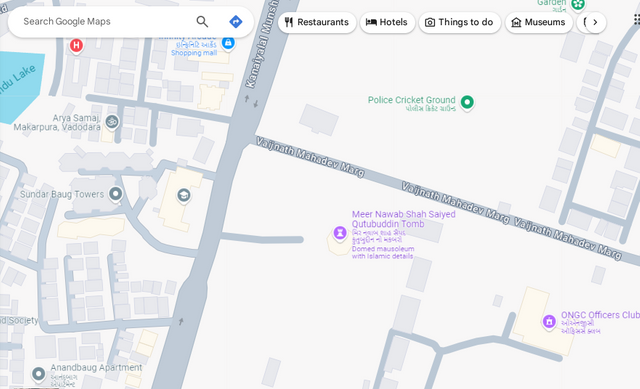Screen dimensions: 640x389
Task: Click 'Domed mausoleum with Islamic details' text
Action: (383, 252)
